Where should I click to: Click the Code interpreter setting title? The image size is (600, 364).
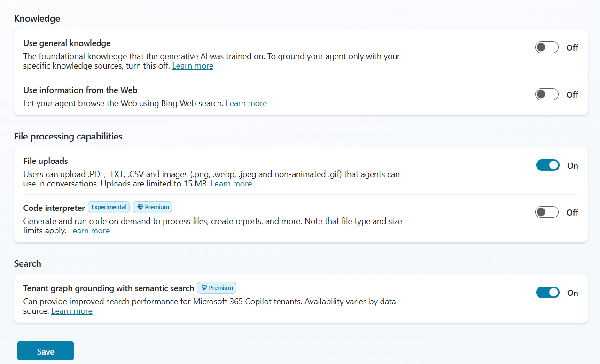point(54,208)
